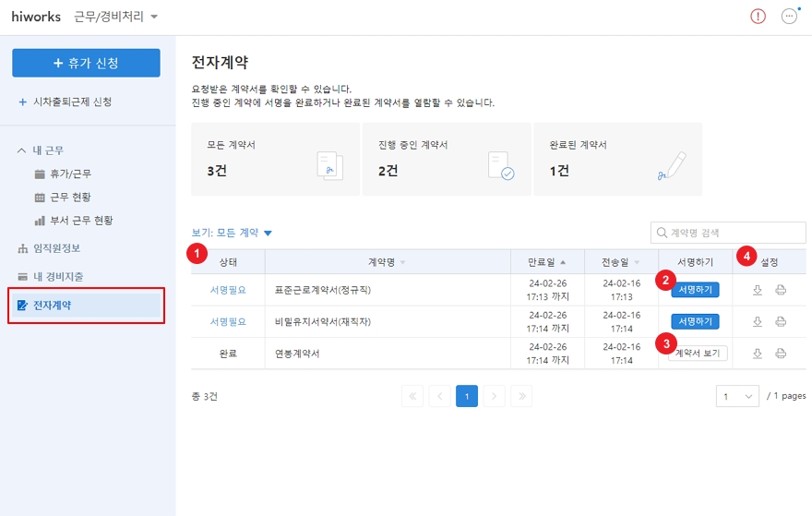This screenshot has width=812, height=516.
Task: Print the 연봉계약서 contract
Action: pos(781,353)
